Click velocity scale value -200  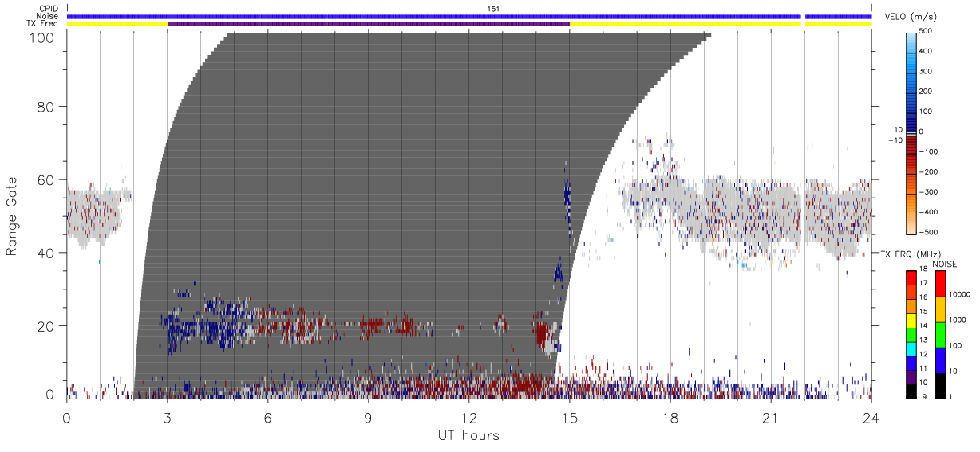927,171
